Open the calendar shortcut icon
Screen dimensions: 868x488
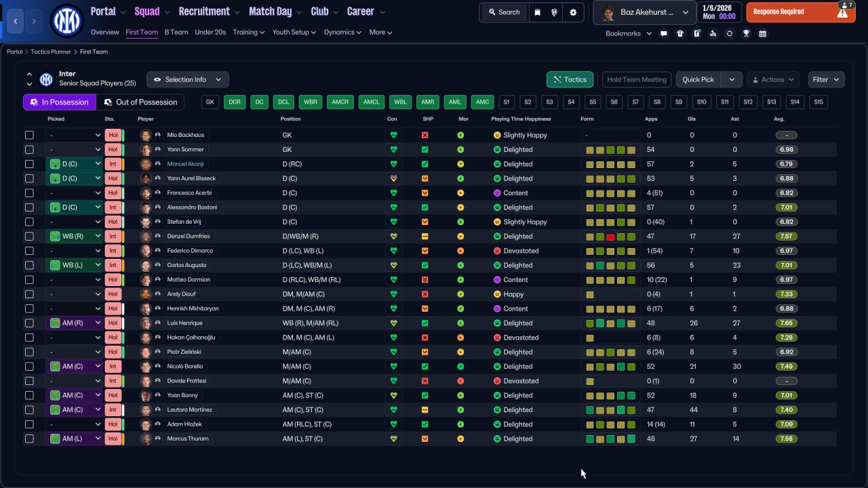click(x=762, y=34)
